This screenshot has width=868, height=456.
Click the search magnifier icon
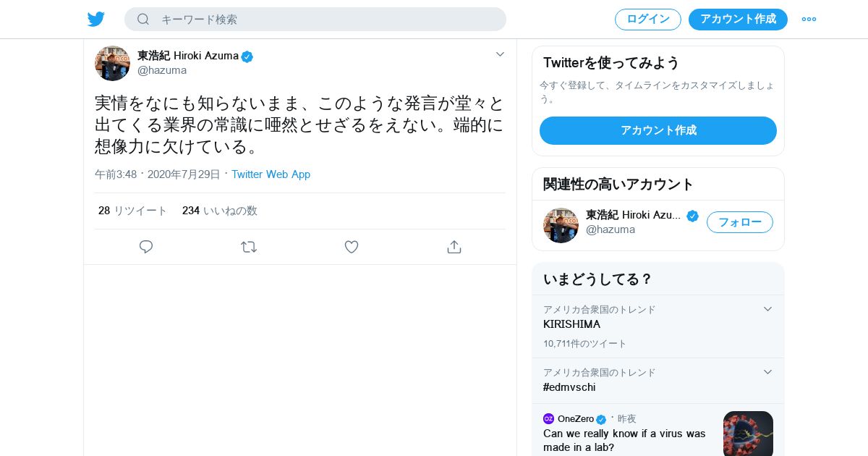pyautogui.click(x=143, y=20)
